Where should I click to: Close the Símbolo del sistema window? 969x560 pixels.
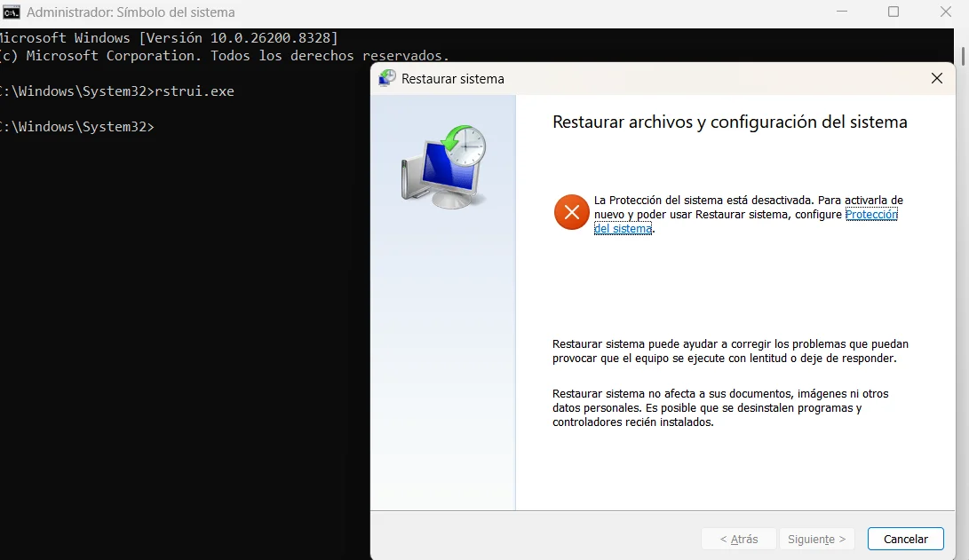tap(946, 12)
